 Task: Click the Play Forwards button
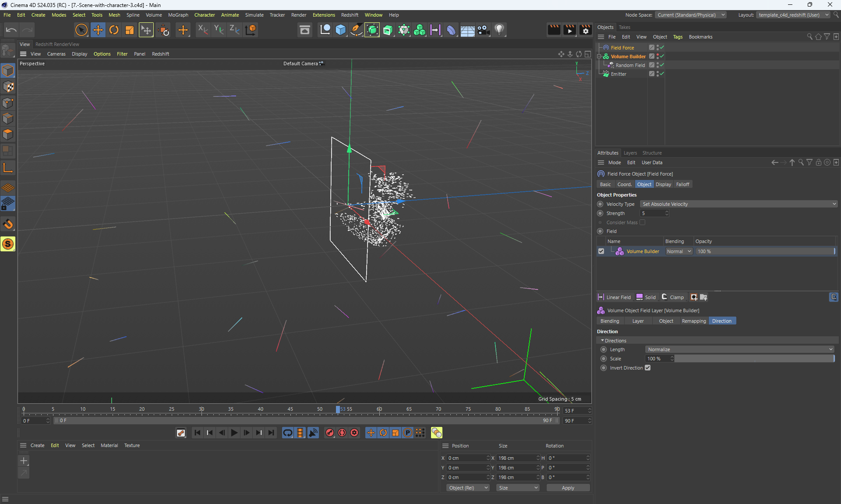click(234, 433)
